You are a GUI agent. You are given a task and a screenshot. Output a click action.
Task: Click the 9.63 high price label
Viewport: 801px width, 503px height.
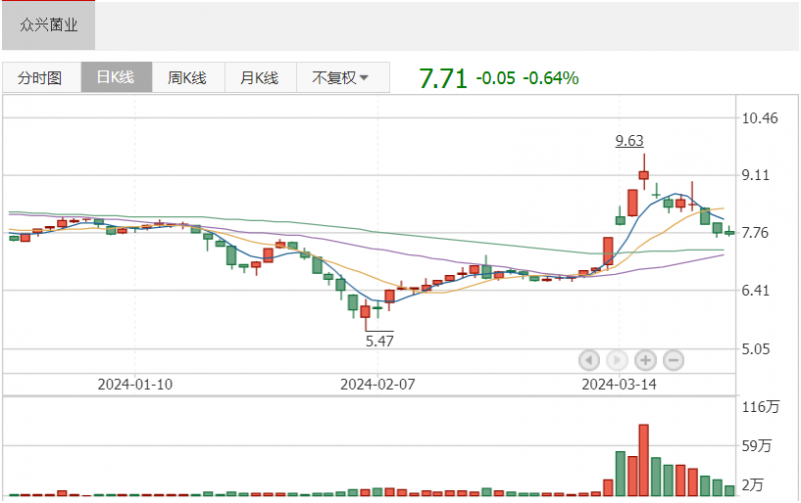pyautogui.click(x=629, y=141)
